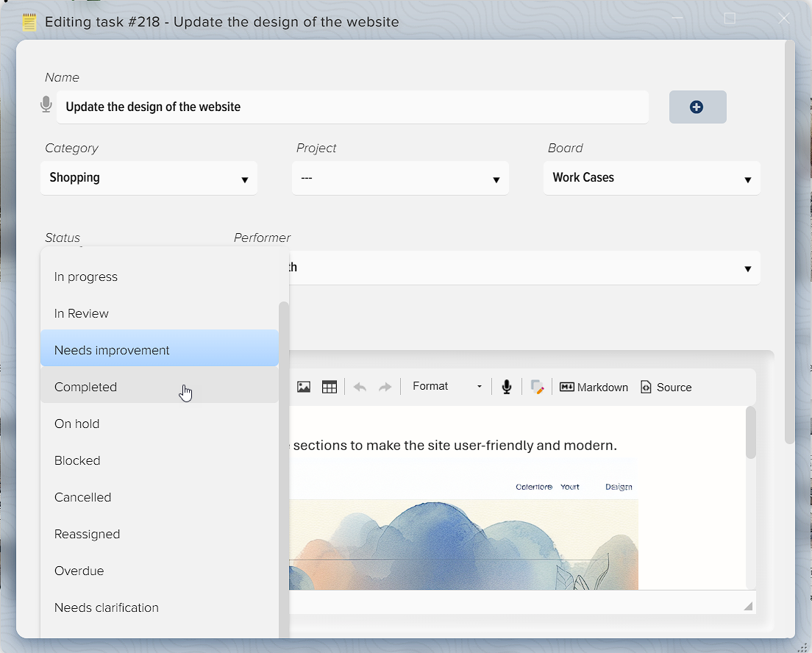Click the task Name input field
The width and height of the screenshot is (812, 653).
click(352, 107)
